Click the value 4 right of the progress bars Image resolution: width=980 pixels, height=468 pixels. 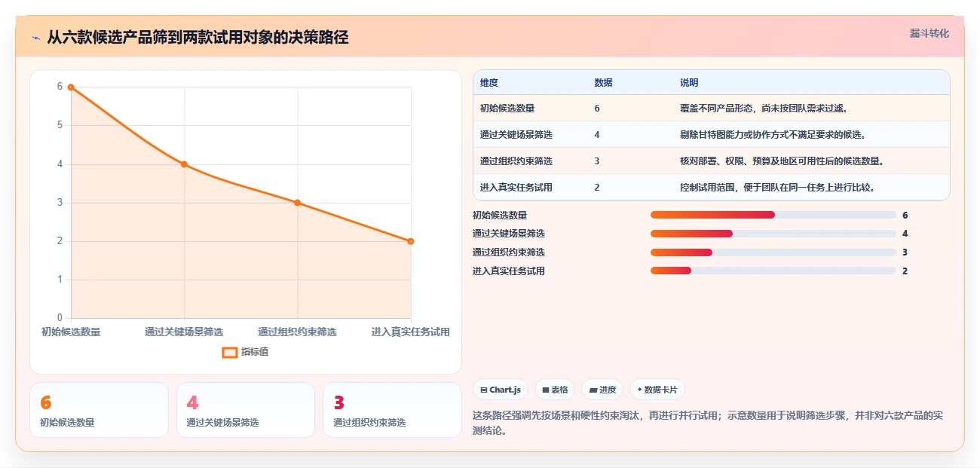point(905,234)
